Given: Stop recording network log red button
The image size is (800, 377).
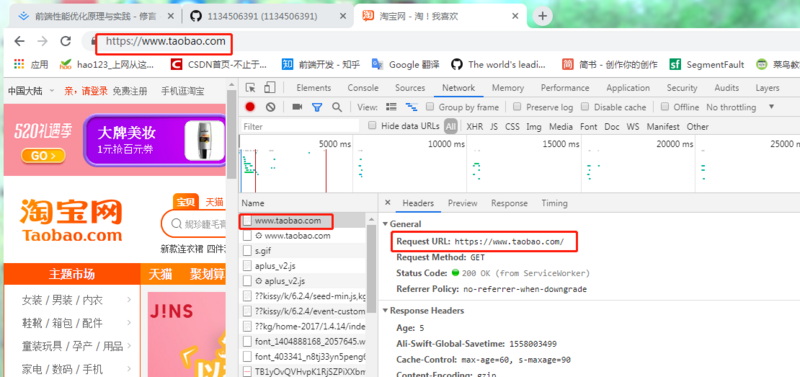Looking at the screenshot, I should pos(250,107).
